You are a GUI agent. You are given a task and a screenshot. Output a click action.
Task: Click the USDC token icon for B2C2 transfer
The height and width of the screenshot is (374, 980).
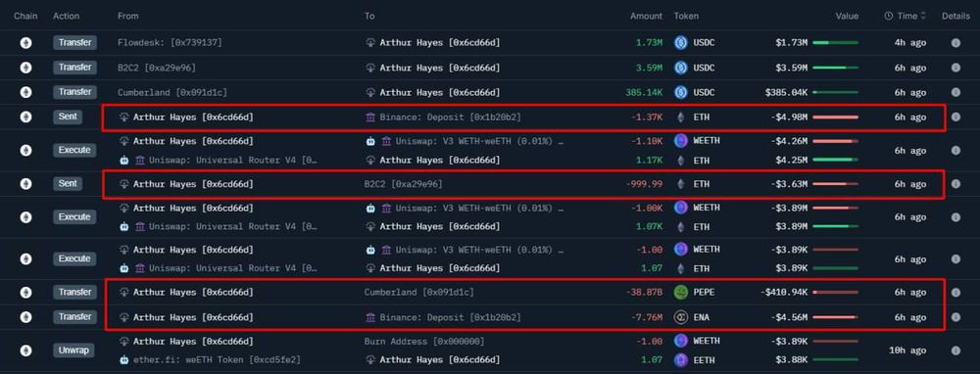pos(681,69)
